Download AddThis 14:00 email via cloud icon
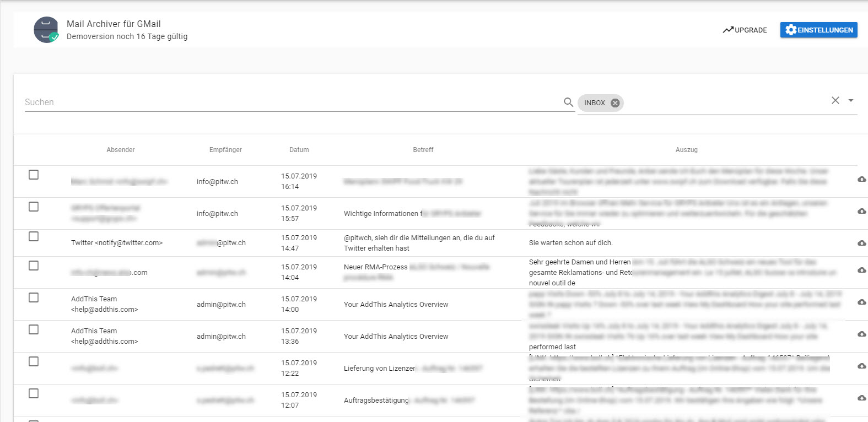The width and height of the screenshot is (868, 422). click(x=862, y=302)
